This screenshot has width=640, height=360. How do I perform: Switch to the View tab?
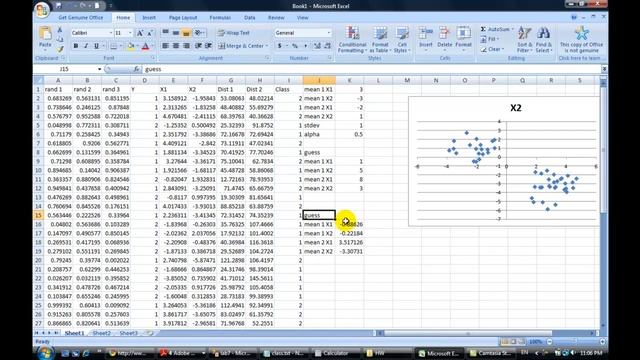click(x=302, y=18)
